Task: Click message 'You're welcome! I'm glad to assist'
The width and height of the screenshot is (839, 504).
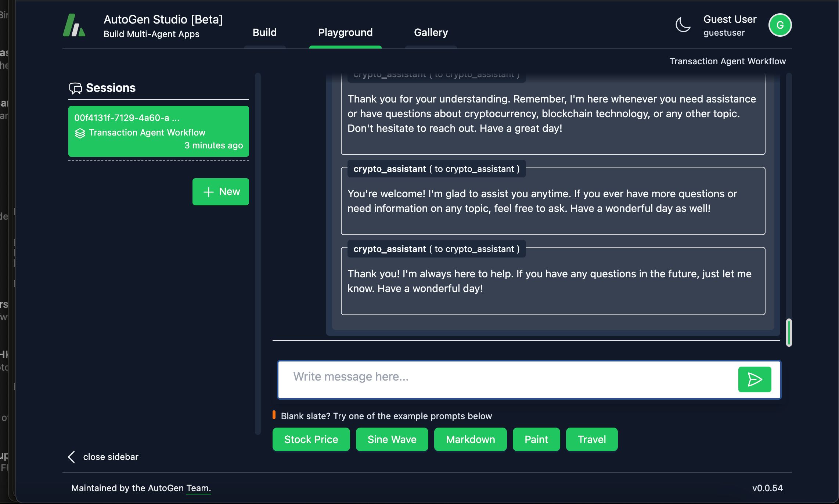Action: 553,201
